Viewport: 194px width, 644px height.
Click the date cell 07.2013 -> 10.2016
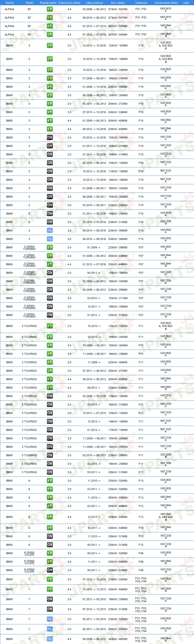pyautogui.click(x=94, y=112)
